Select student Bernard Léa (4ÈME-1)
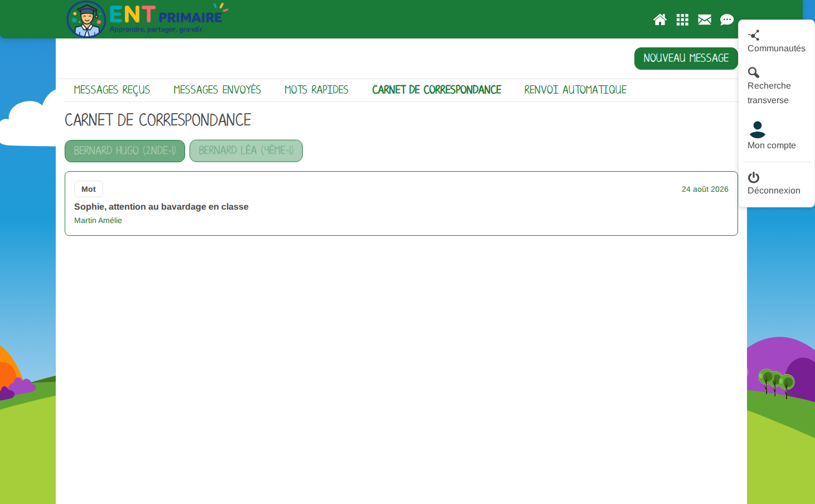Screen dimensions: 815x504 246,151
